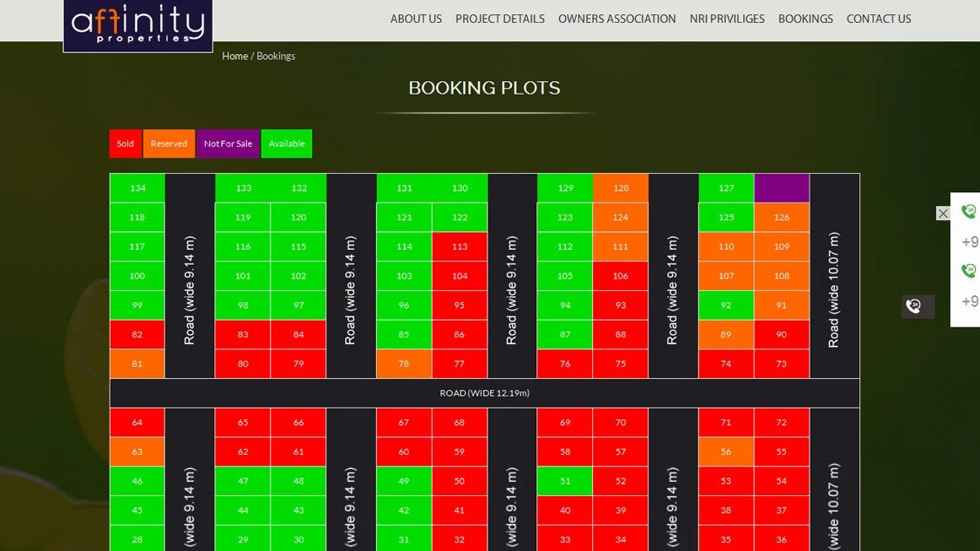
Task: Close the phone contact side panel
Action: (x=943, y=213)
